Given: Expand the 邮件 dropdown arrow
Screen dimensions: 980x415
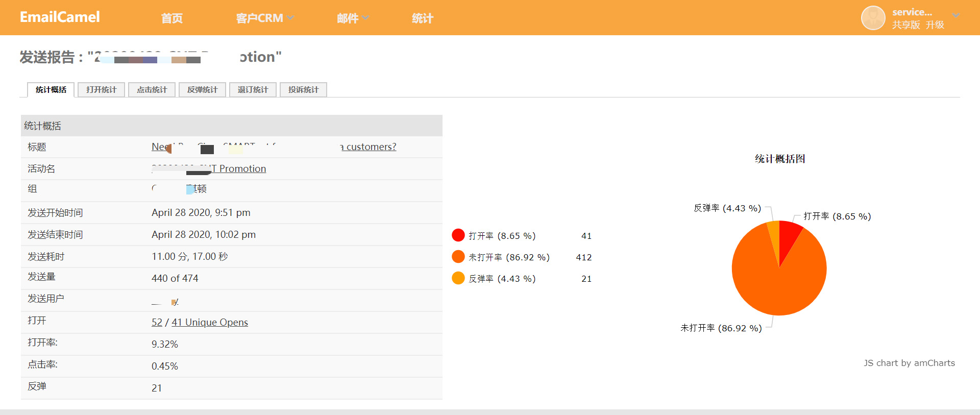Looking at the screenshot, I should point(365,18).
